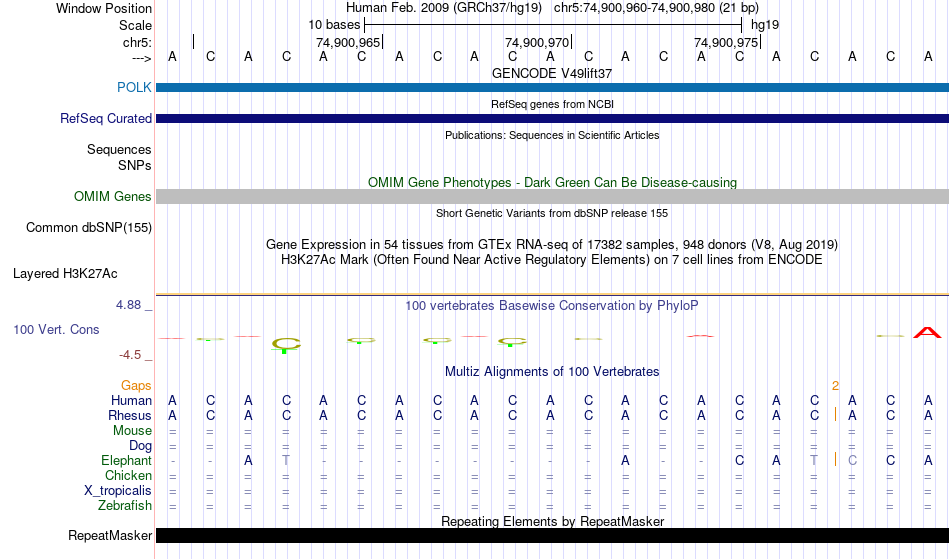Click the Window Position label
Image resolution: width=950 pixels, height=559 pixels.
(104, 8)
